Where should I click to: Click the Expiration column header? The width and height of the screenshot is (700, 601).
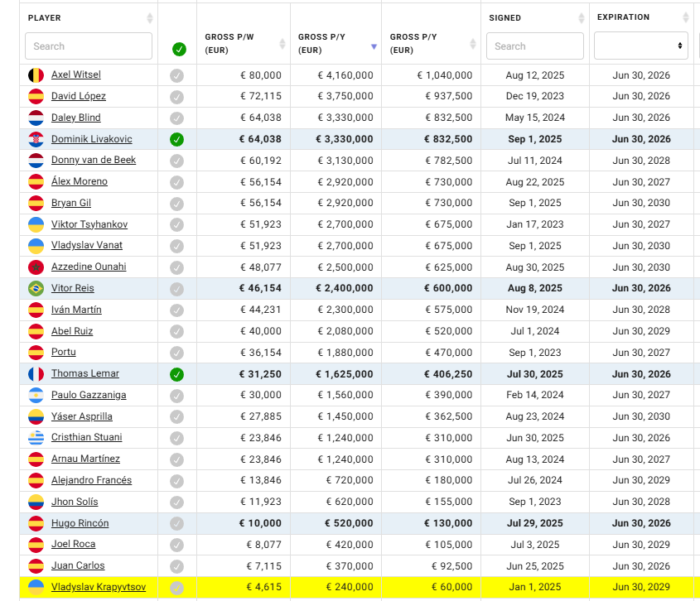click(623, 17)
